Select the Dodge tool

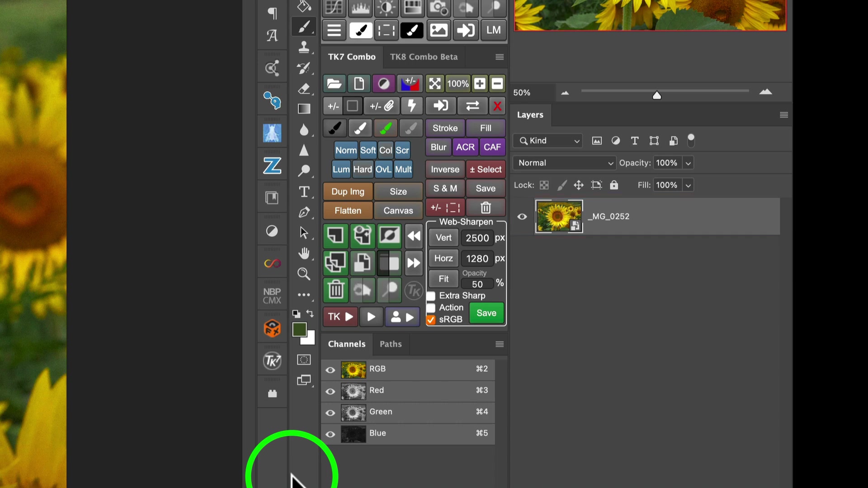304,170
